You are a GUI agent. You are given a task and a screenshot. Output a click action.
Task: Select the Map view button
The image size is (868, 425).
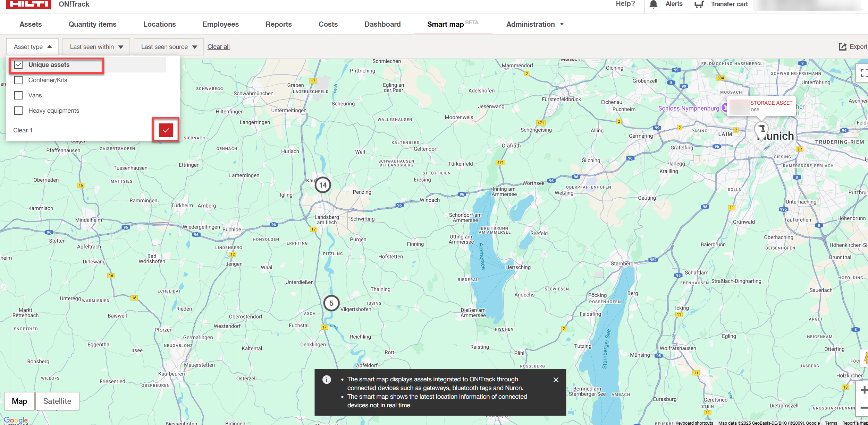click(x=19, y=401)
